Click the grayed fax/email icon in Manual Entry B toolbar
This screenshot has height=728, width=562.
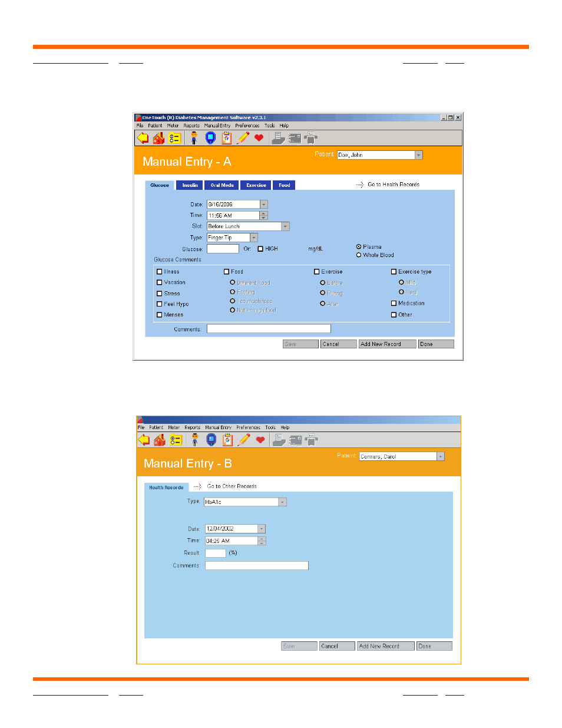pyautogui.click(x=296, y=440)
